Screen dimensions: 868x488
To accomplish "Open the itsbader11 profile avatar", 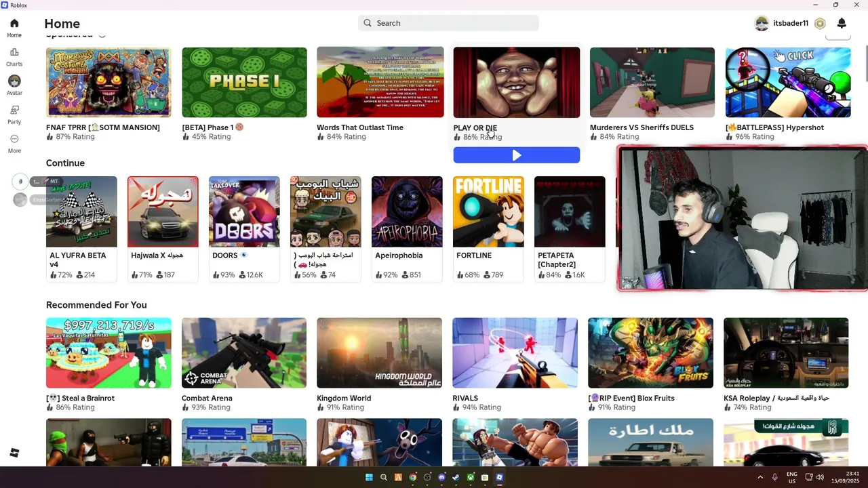I will click(762, 23).
